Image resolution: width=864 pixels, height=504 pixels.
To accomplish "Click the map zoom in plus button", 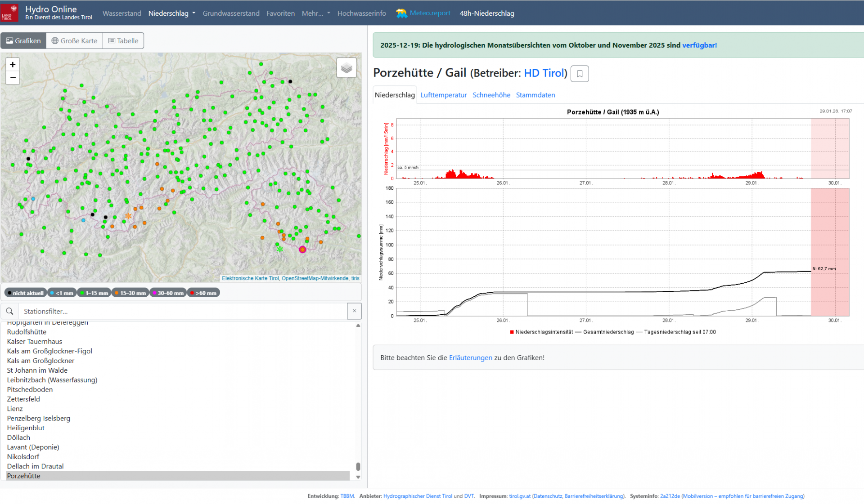I will 13,65.
